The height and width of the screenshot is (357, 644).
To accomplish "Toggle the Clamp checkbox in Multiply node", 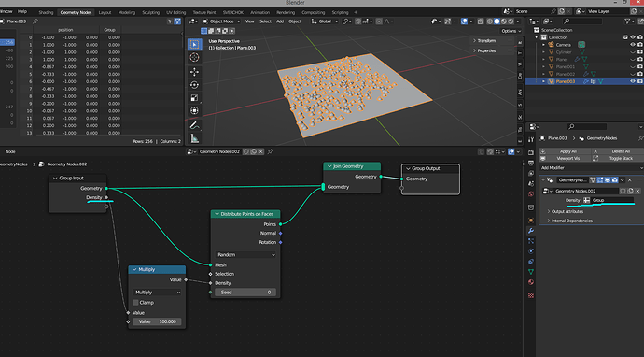I will pyautogui.click(x=135, y=303).
